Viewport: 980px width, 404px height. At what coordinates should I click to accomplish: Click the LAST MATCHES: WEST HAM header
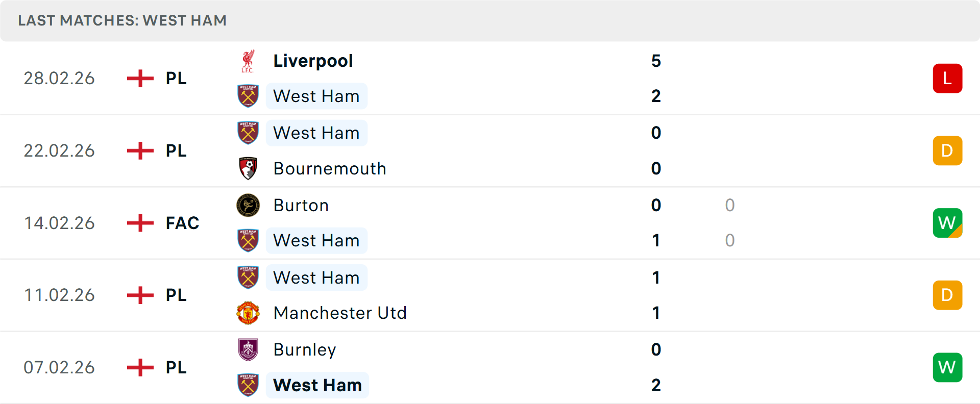point(122,20)
